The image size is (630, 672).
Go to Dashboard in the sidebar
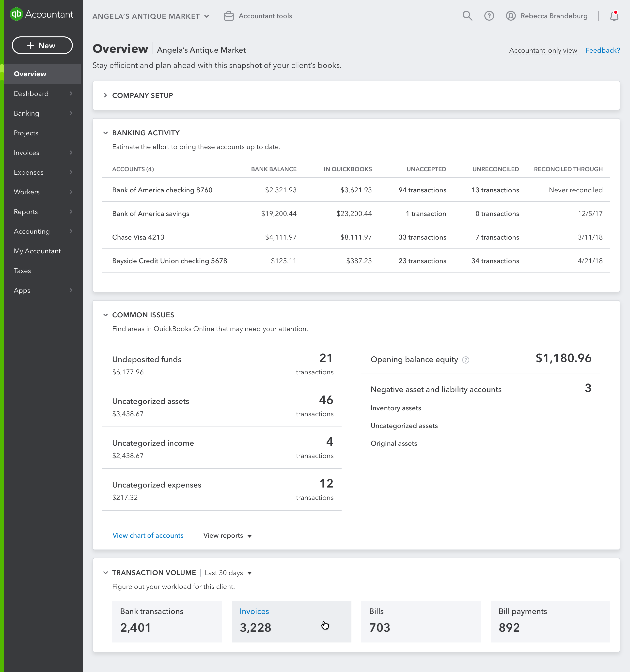tap(31, 93)
